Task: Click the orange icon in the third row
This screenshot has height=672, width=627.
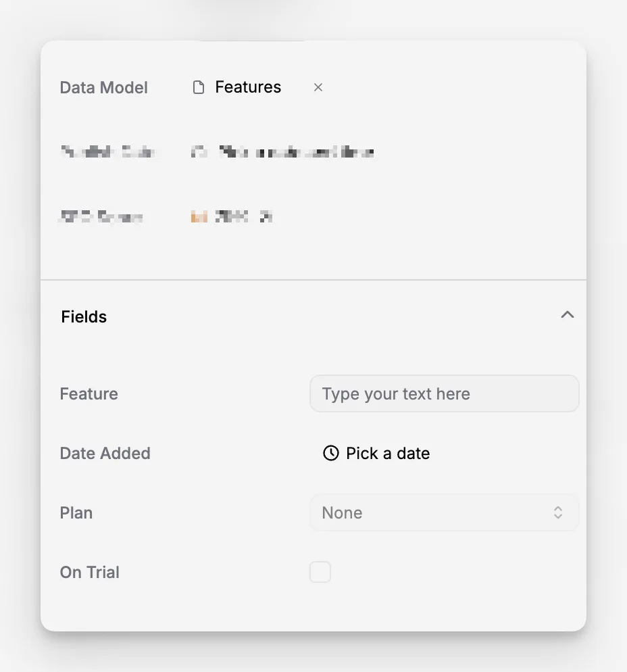Action: (x=199, y=217)
